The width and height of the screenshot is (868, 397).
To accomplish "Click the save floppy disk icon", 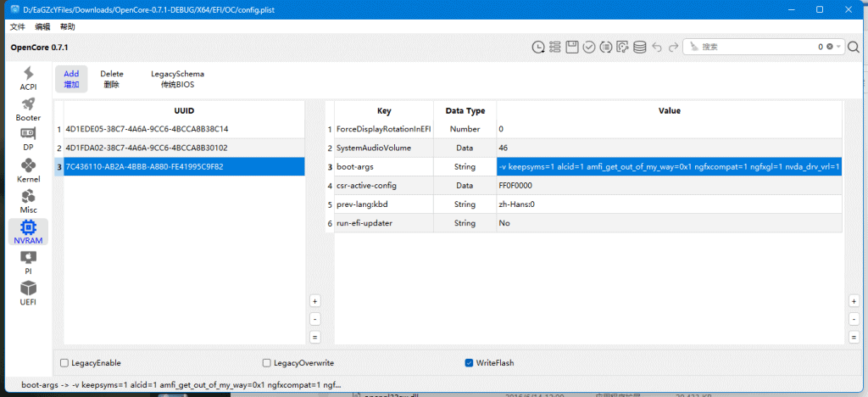I will pos(572,47).
